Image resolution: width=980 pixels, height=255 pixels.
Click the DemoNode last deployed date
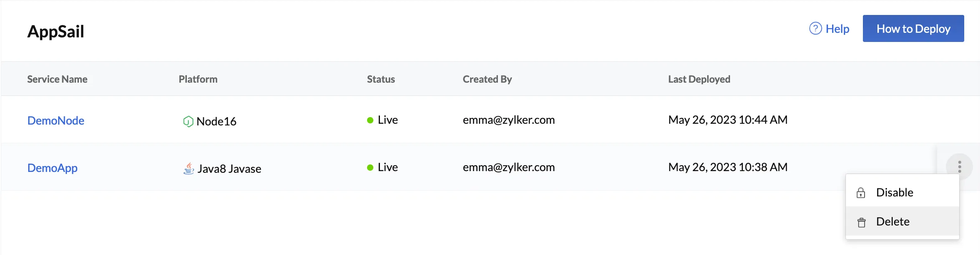coord(728,120)
